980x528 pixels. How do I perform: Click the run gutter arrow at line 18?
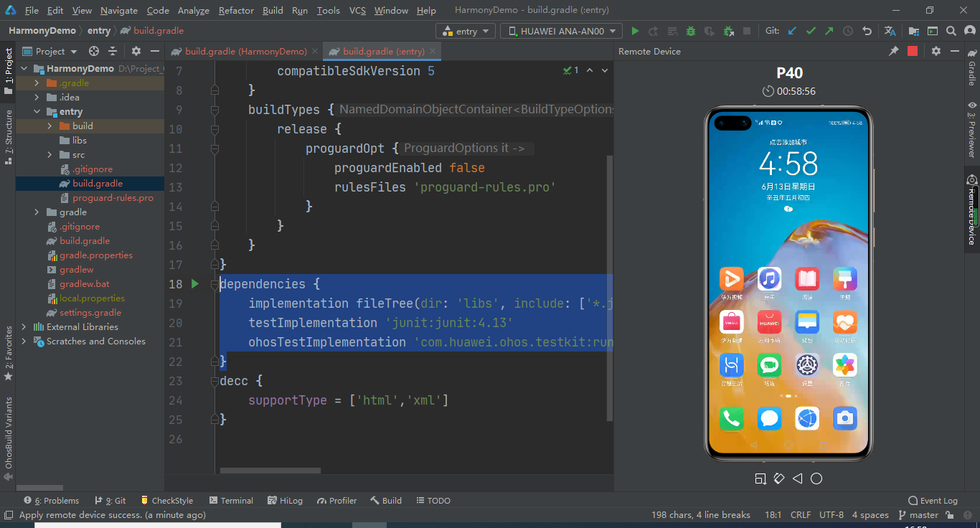click(195, 284)
